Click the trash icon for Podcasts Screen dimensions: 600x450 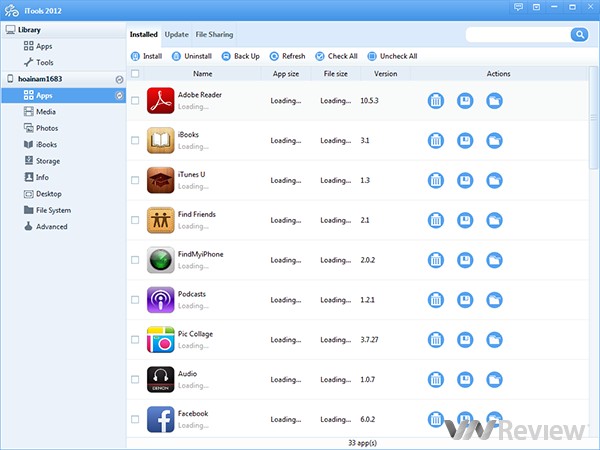435,300
